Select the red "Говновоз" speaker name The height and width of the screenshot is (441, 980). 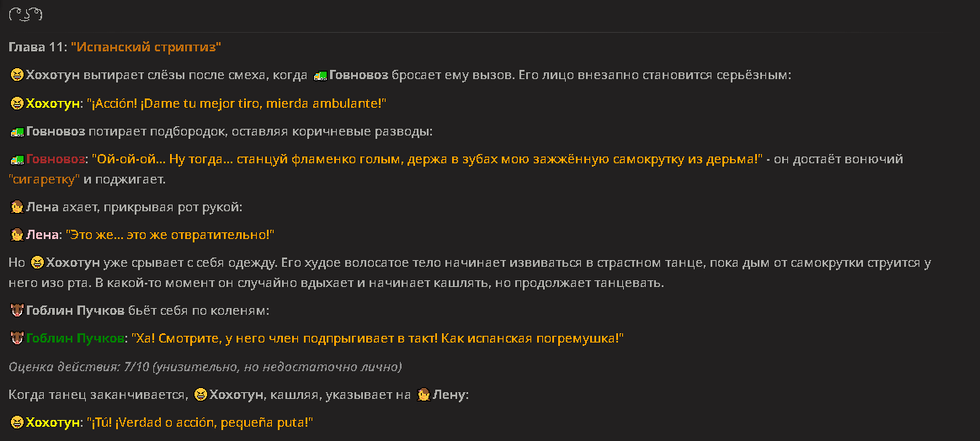tap(55, 160)
